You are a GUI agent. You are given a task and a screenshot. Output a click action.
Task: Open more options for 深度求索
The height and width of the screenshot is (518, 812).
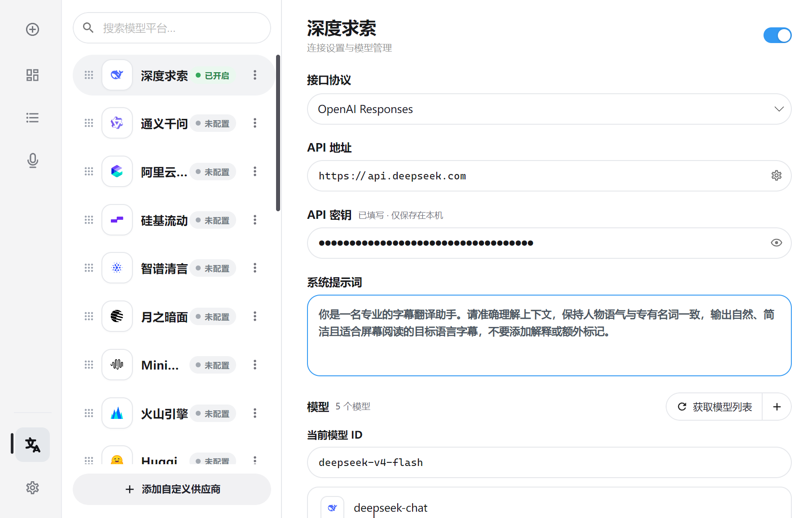255,75
